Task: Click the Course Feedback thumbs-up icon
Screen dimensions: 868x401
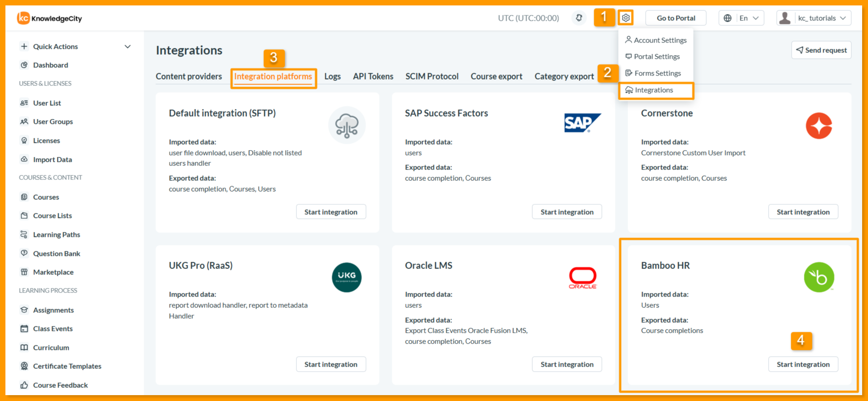Action: 24,385
